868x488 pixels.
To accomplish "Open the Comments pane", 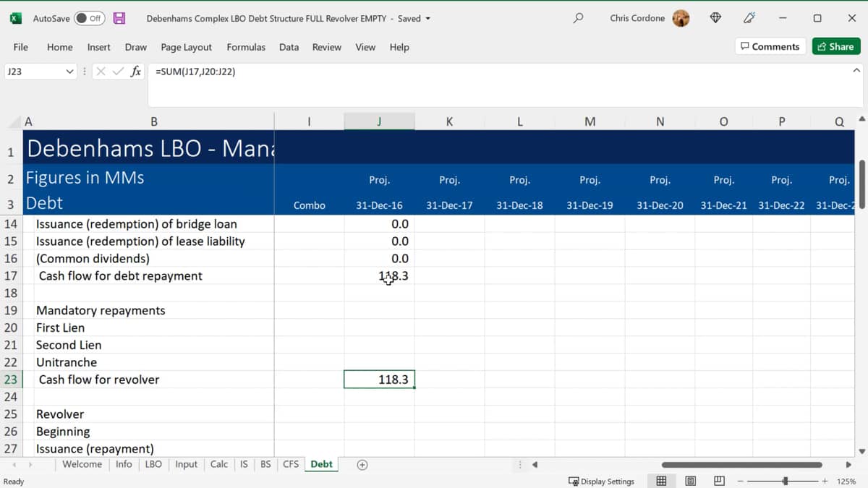I will 770,46.
